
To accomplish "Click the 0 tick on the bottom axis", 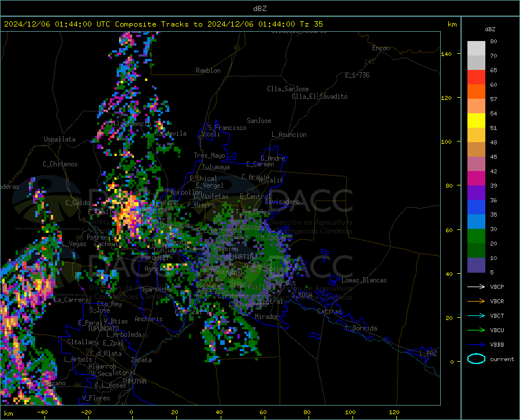I will (x=131, y=412).
